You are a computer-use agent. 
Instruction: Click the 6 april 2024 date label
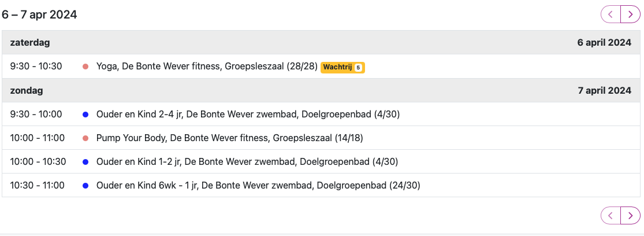604,43
